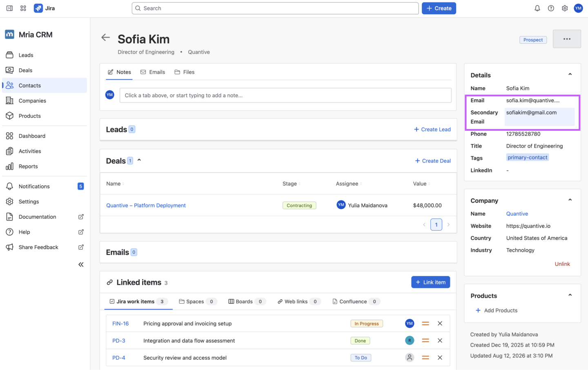588x370 pixels.
Task: Remove the FIN-16 linked item
Action: click(440, 323)
